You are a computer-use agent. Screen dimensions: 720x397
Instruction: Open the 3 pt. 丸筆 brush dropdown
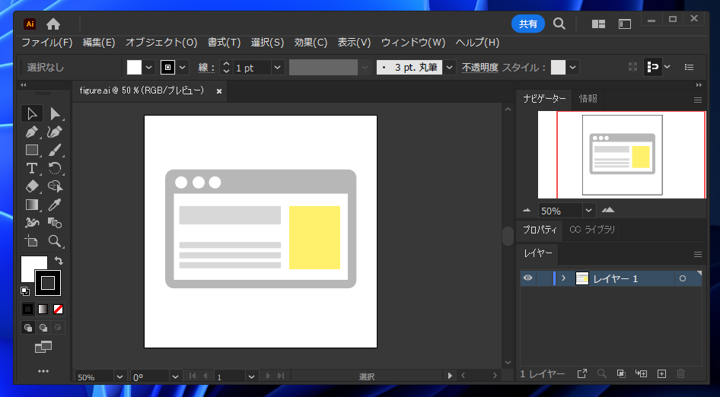coord(449,67)
